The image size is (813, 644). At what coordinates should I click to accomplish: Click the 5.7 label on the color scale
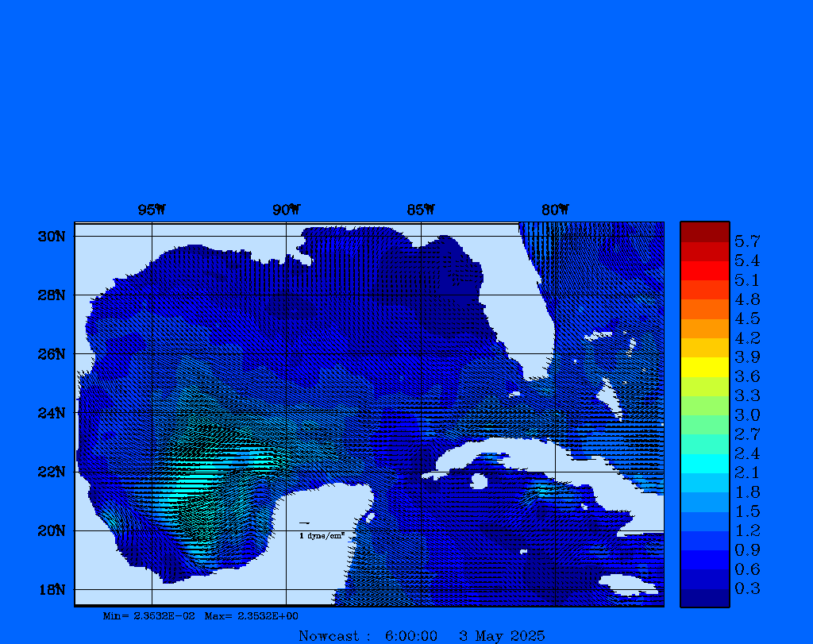[x=746, y=241]
